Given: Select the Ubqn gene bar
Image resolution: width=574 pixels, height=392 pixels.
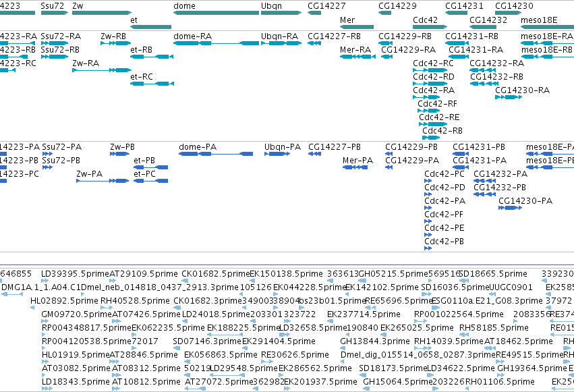Looking at the screenshot, I should (x=281, y=13).
